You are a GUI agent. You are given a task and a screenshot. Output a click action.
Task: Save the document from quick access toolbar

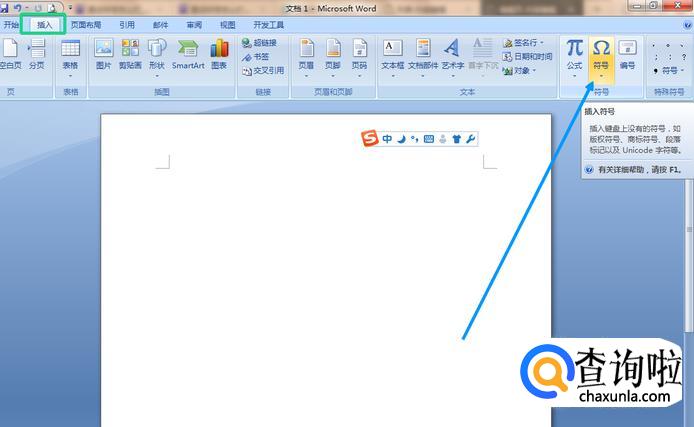pyautogui.click(x=4, y=8)
